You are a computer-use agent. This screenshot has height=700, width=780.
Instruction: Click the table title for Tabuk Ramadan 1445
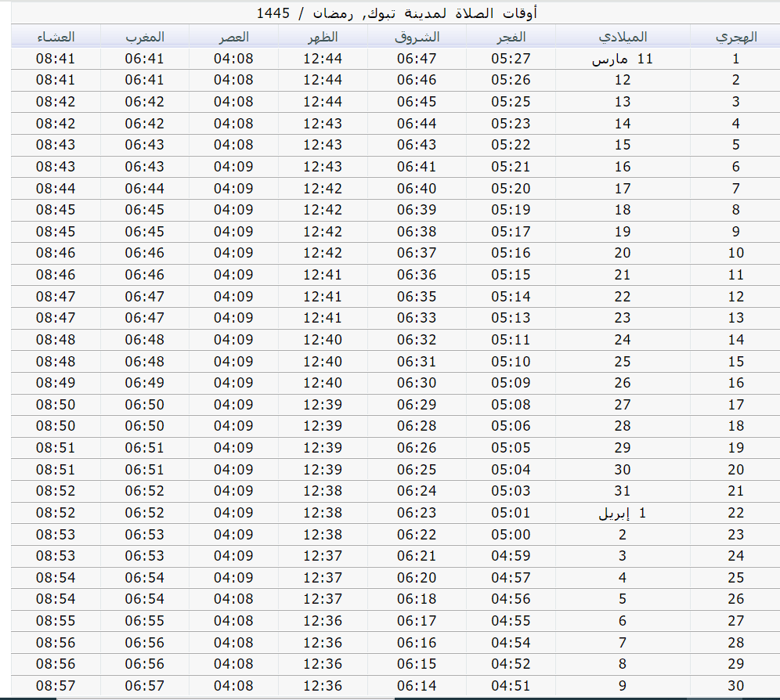(x=397, y=13)
